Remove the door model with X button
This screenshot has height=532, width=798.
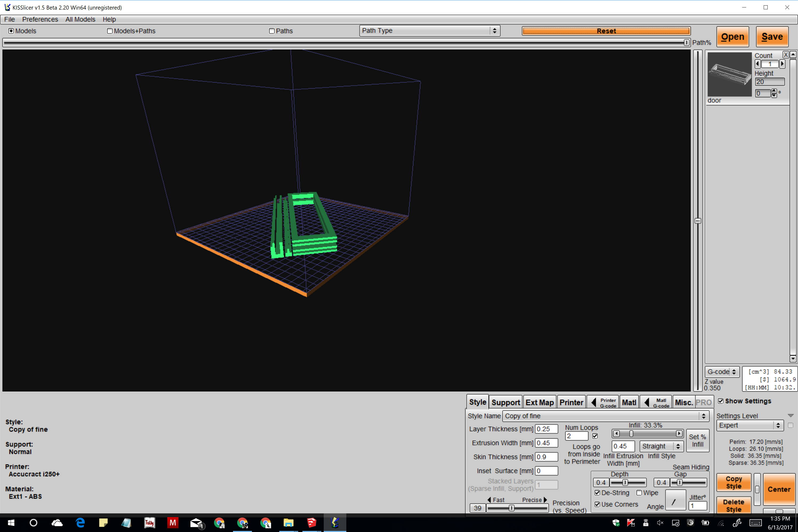click(785, 55)
